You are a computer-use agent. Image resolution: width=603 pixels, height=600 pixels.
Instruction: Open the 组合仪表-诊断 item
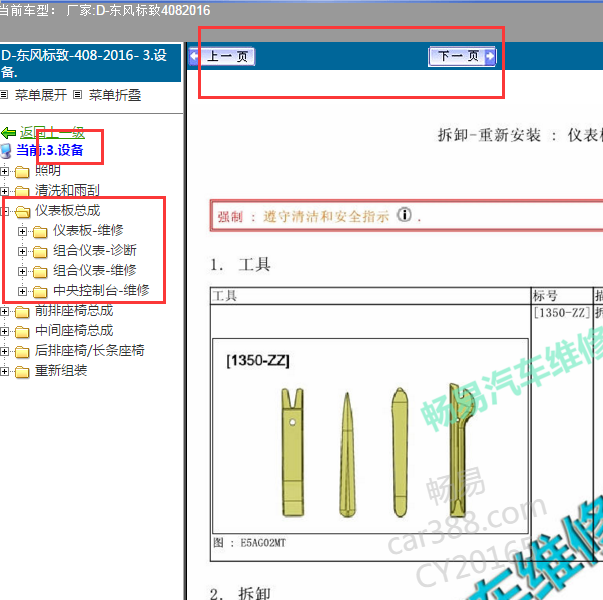click(x=95, y=250)
